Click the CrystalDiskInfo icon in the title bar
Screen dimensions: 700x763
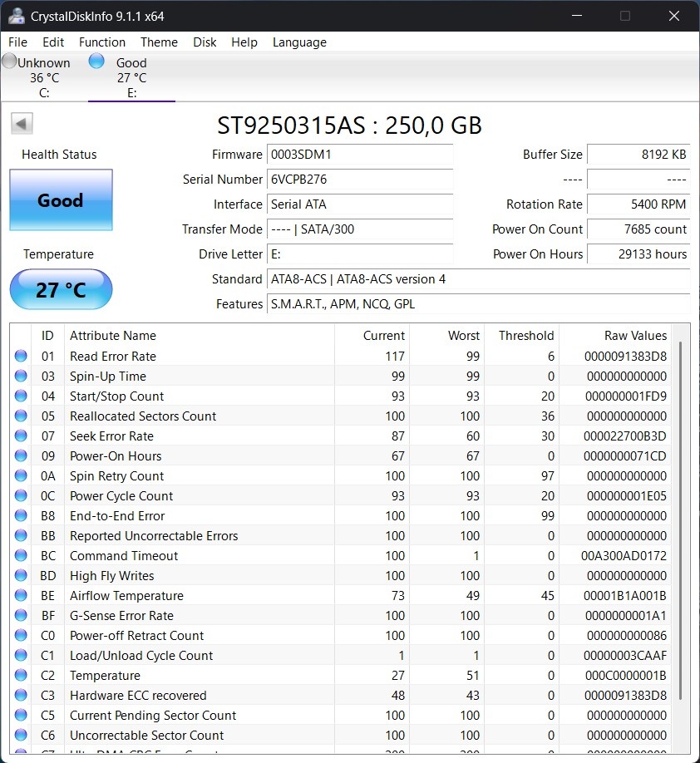[17, 15]
